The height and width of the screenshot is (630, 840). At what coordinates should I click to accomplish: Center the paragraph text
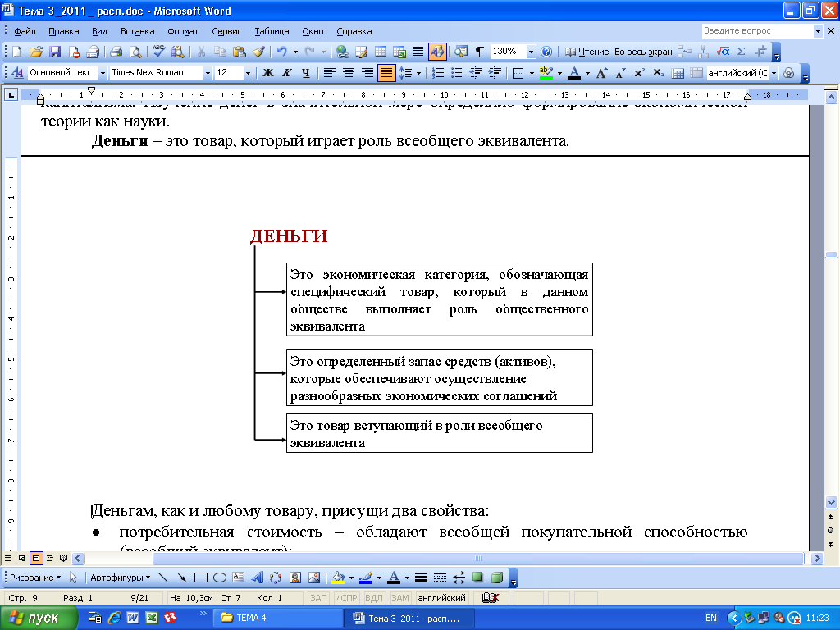click(x=348, y=73)
